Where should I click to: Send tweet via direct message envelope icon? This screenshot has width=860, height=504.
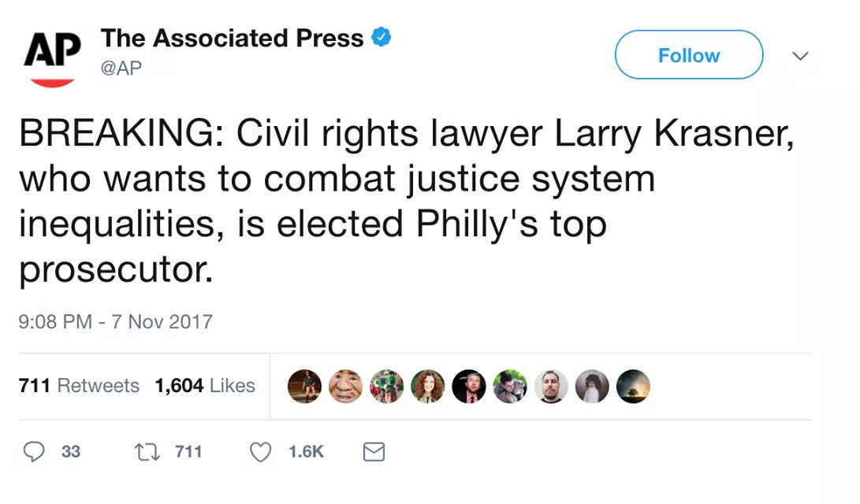(373, 451)
